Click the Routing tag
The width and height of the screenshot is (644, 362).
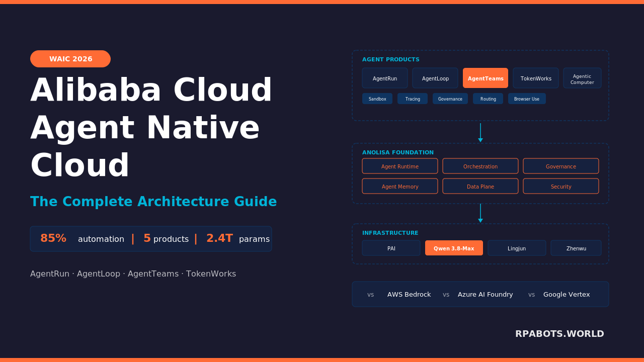click(x=488, y=99)
